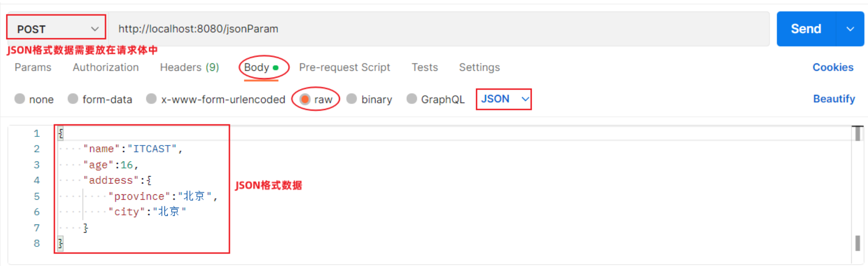Click the request URL input field

(439, 29)
